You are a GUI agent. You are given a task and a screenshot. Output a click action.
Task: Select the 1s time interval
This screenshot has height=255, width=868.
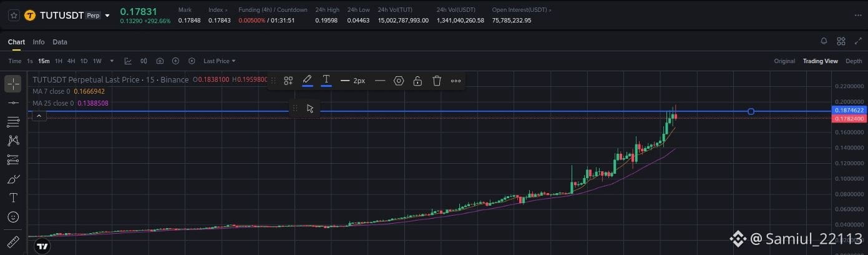pos(30,61)
